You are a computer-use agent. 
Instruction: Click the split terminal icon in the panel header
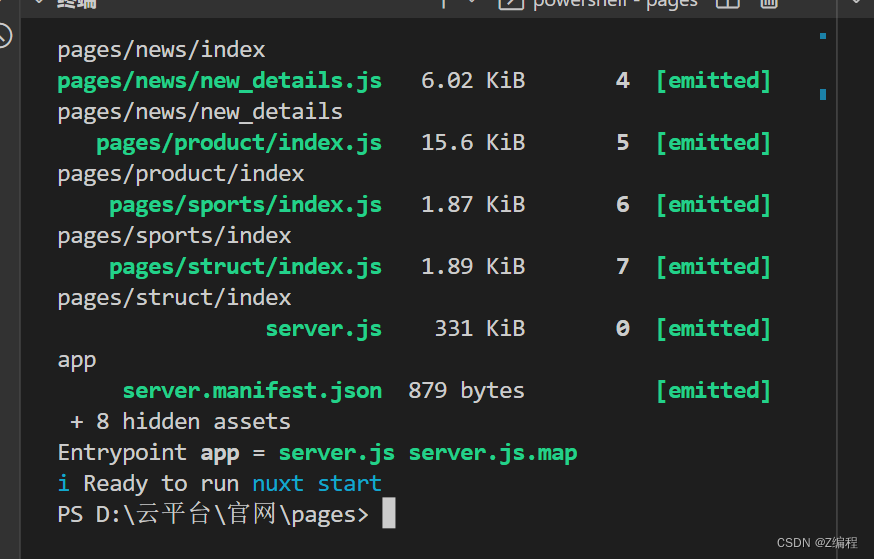[727, 3]
